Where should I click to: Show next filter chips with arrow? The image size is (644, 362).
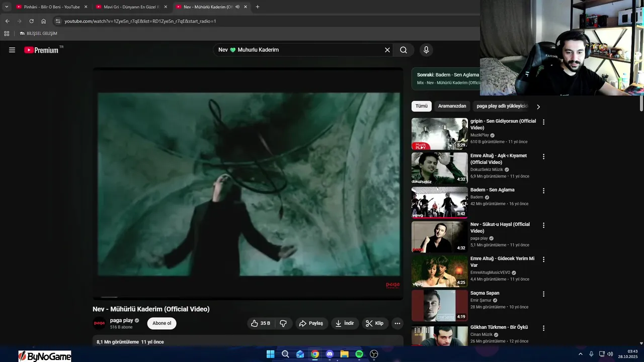pos(538,107)
